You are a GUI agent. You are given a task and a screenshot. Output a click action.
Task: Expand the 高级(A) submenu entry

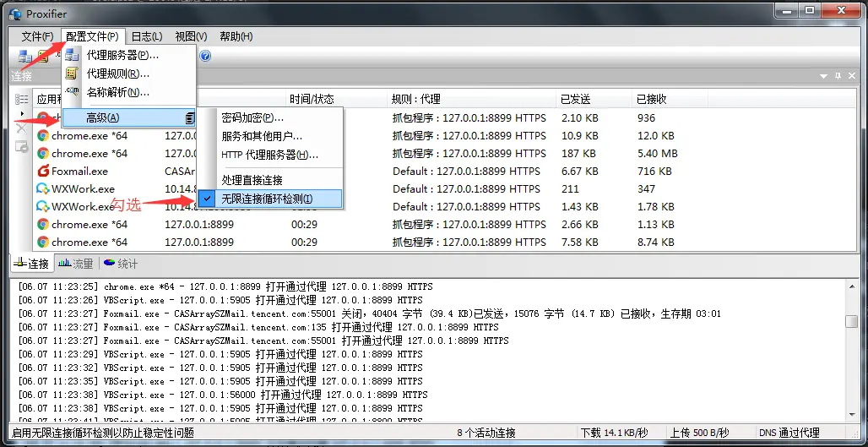coord(129,117)
